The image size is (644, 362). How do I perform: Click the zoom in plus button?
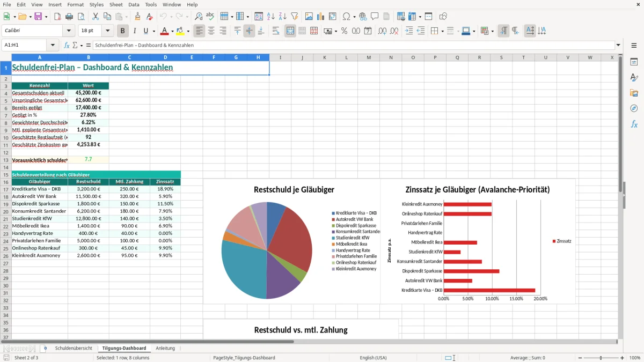click(623, 358)
